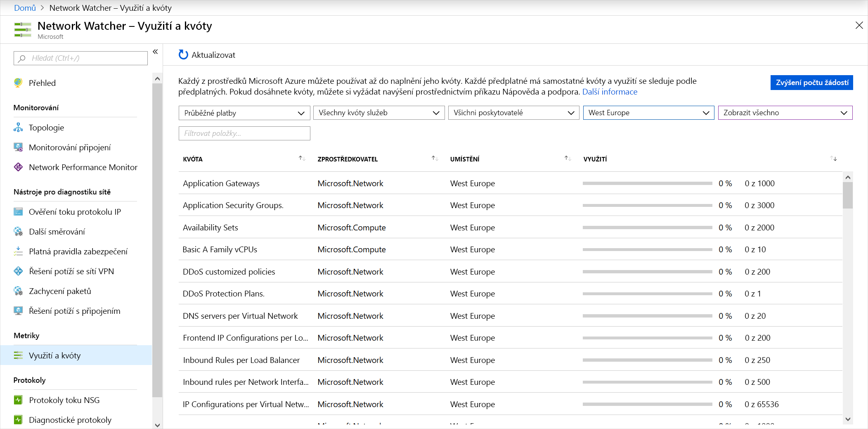
Task: Open Protokoly toku NSG menu item
Action: [64, 400]
